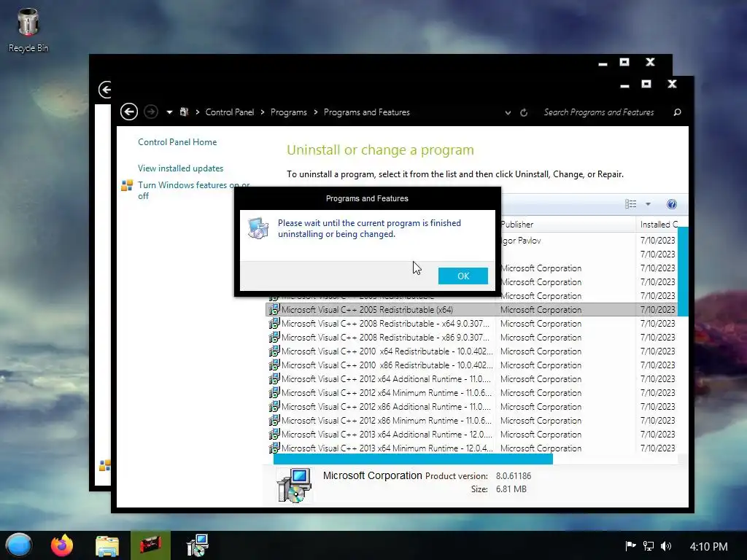Expand the address bar history dropdown
Image resolution: width=747 pixels, height=560 pixels.
pos(508,113)
